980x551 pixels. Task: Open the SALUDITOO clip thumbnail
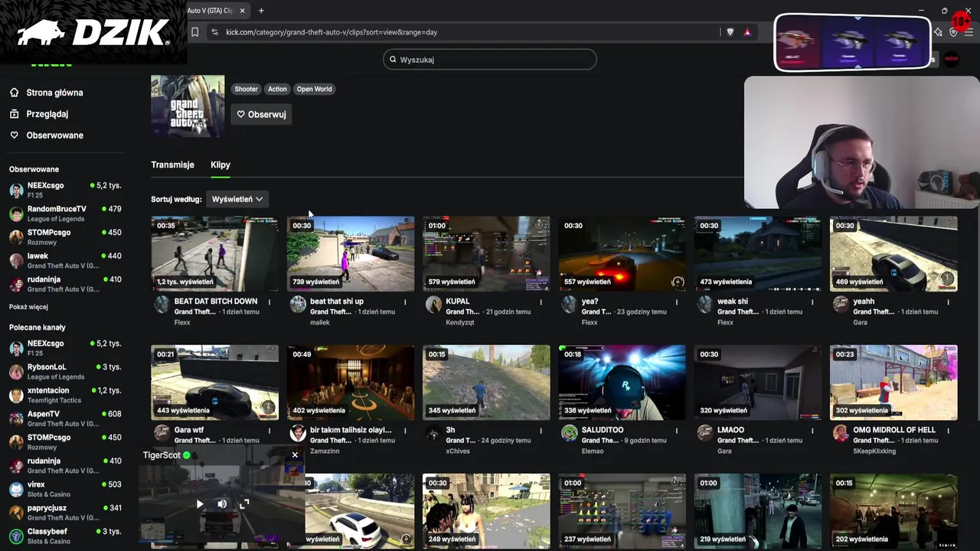(x=622, y=382)
